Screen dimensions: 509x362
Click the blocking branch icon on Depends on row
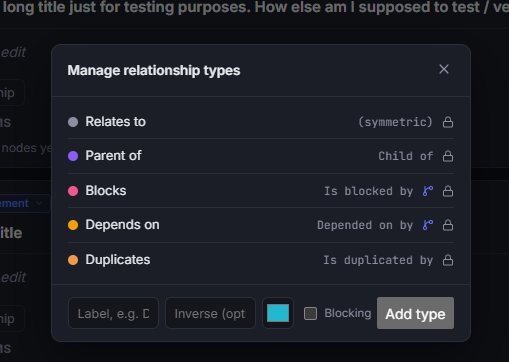pos(428,225)
